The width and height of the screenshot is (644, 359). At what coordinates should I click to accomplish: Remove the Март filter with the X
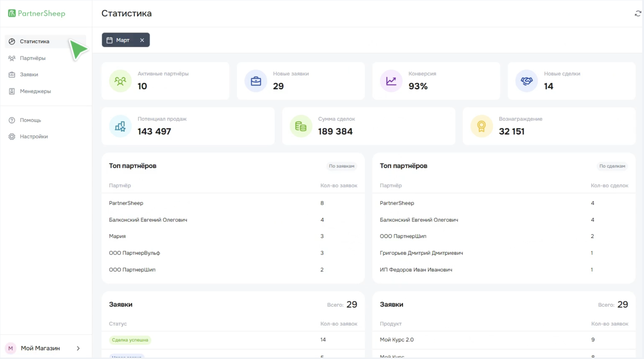tap(142, 40)
